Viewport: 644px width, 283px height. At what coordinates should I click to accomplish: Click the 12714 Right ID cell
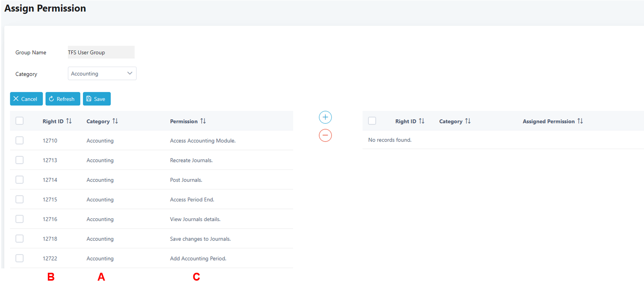(x=50, y=180)
